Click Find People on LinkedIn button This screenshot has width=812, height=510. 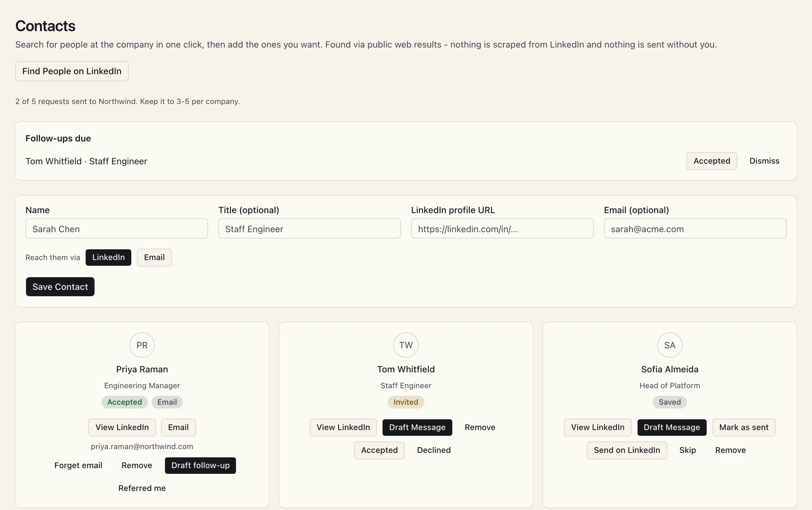(72, 71)
